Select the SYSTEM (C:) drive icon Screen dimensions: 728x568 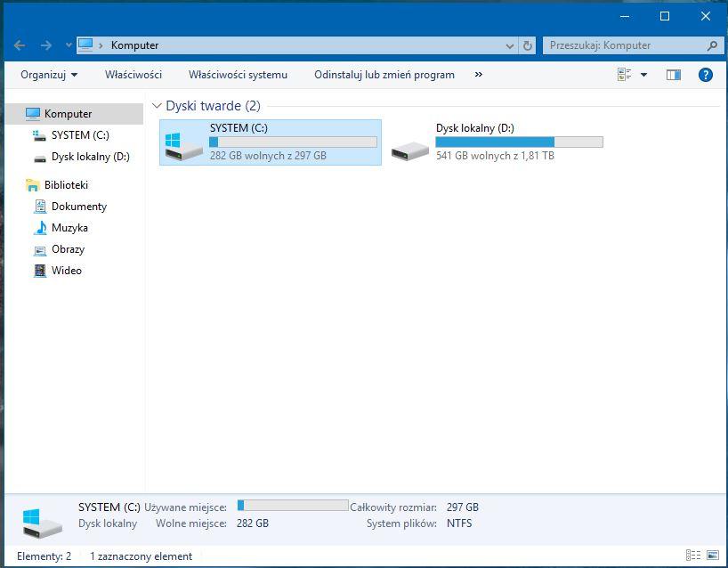184,142
